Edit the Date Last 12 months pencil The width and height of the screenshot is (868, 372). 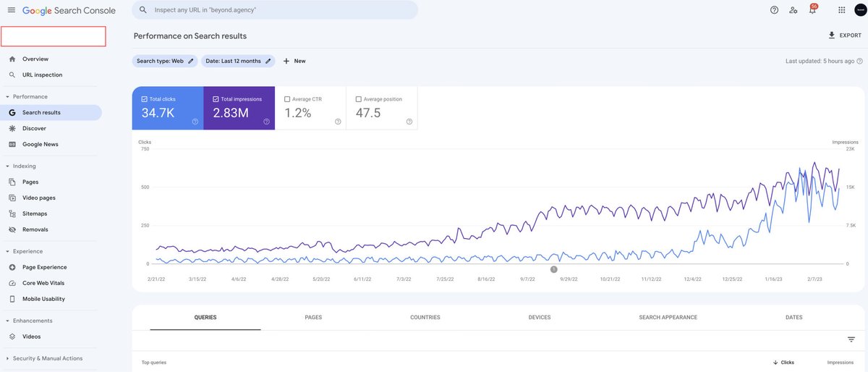tap(268, 61)
